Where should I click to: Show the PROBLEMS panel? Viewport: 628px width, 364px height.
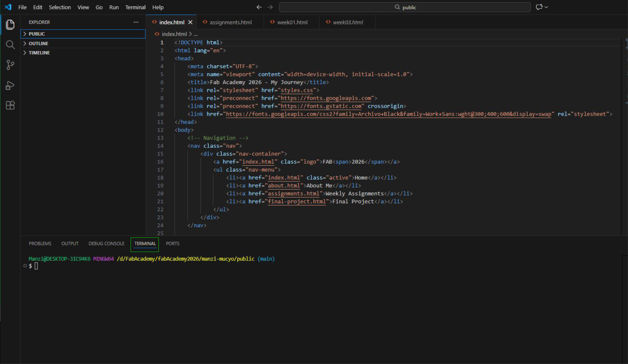(40, 243)
